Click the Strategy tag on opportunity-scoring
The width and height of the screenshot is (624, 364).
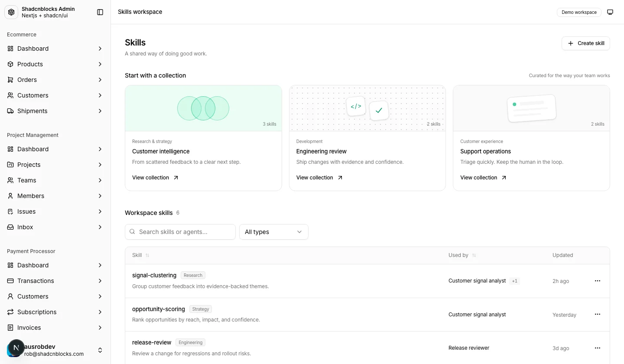point(201,309)
